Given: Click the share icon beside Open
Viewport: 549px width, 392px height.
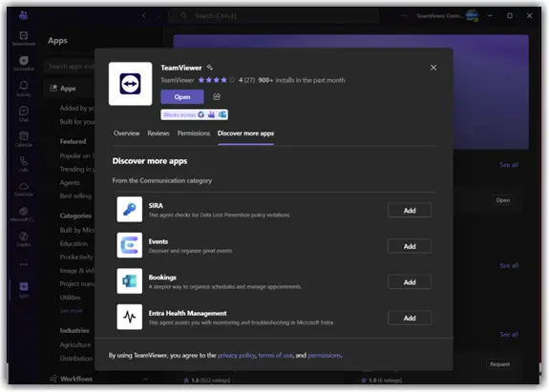Looking at the screenshot, I should pyautogui.click(x=217, y=97).
